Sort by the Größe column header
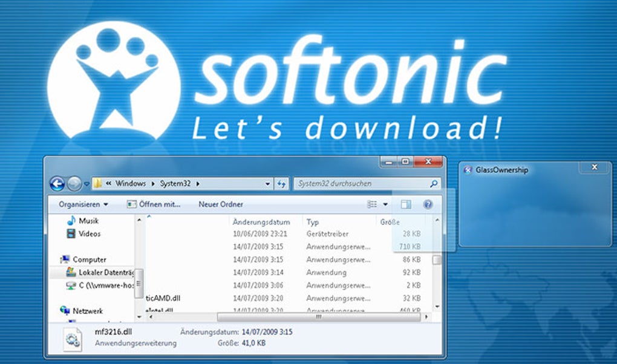This screenshot has height=364, width=617. [390, 222]
